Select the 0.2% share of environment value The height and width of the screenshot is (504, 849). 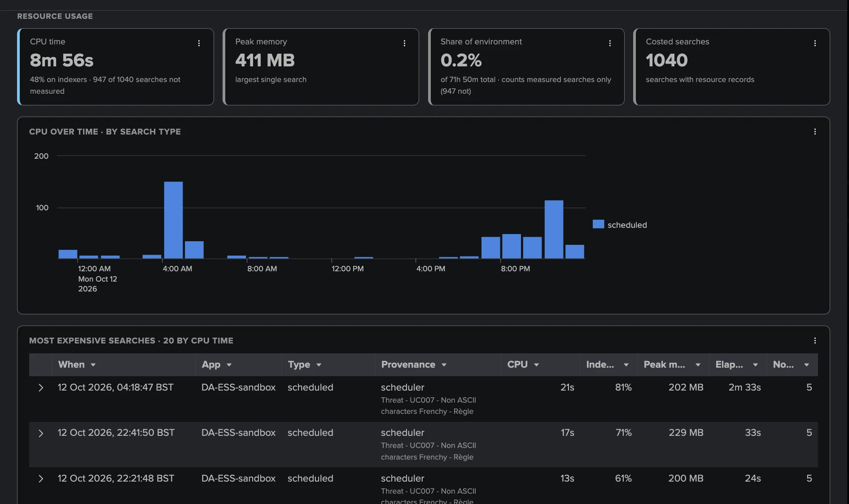point(461,60)
